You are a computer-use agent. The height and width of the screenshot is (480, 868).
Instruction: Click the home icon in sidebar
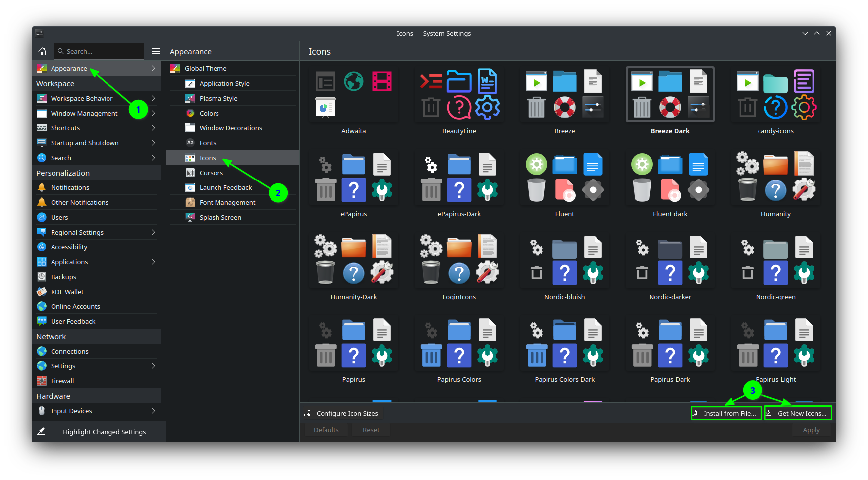42,51
